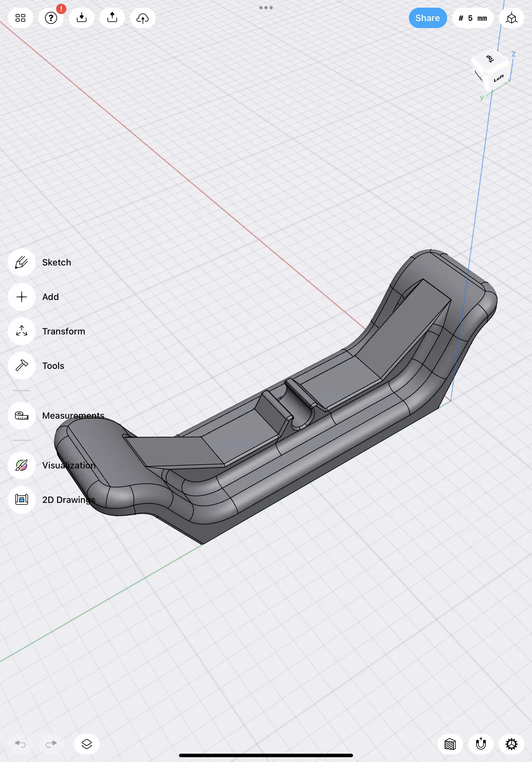Open the Sketch tool menu
The image size is (532, 762).
[22, 263]
